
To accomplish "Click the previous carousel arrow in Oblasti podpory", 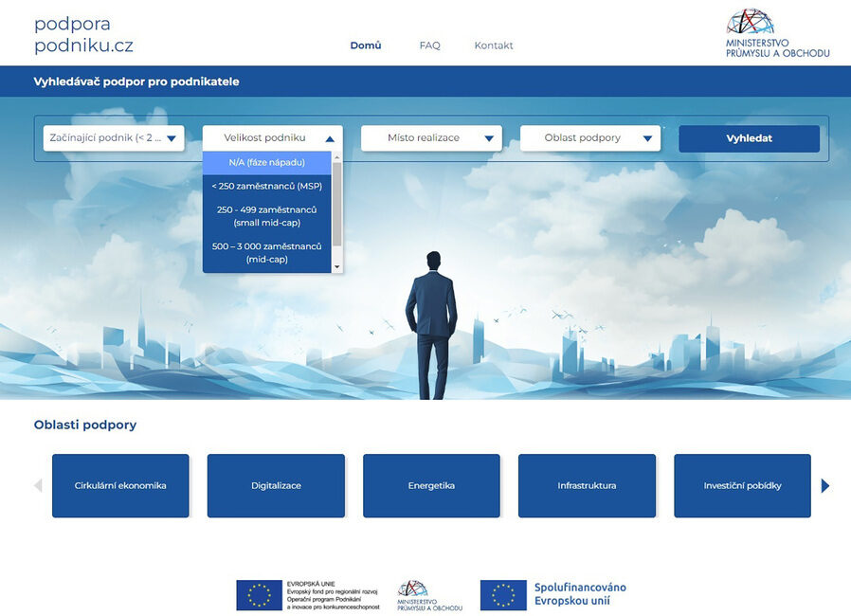I will coord(38,485).
